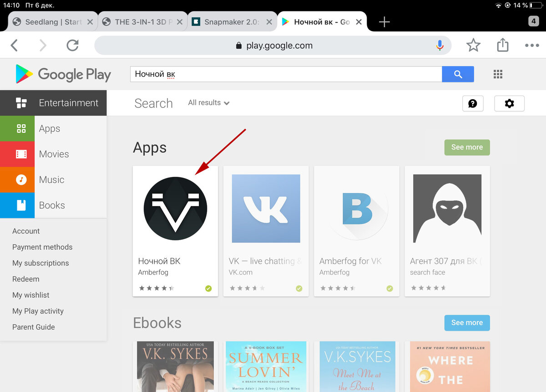This screenshot has height=392, width=546.
Task: Go back with the browser back arrow
Action: tap(14, 45)
